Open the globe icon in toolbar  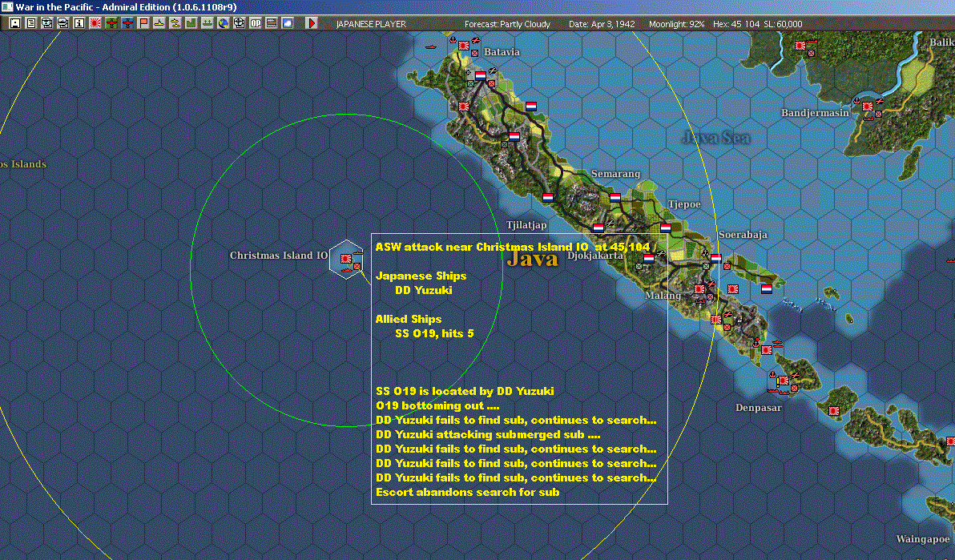coord(224,23)
